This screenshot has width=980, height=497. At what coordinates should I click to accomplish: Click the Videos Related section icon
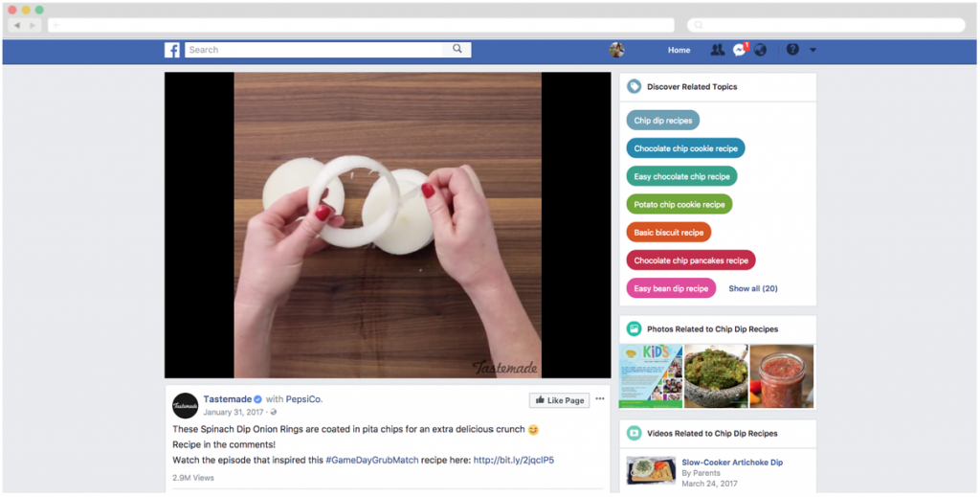[634, 433]
